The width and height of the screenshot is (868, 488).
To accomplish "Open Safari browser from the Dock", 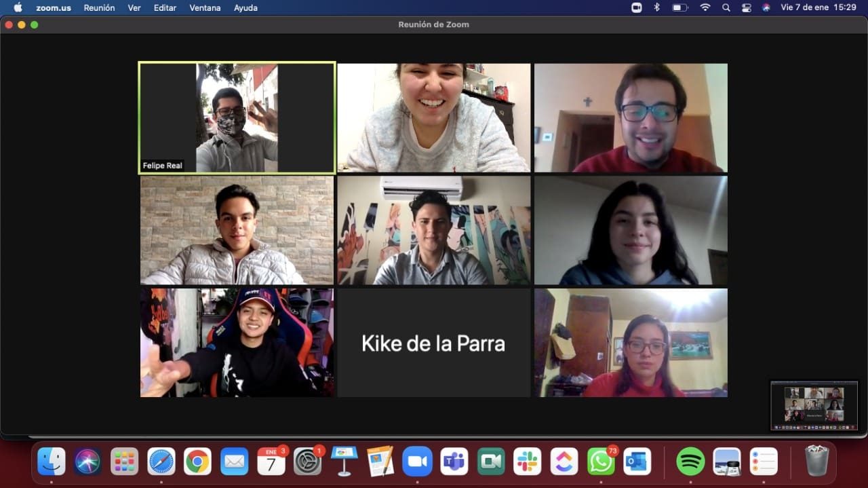I will 161,462.
